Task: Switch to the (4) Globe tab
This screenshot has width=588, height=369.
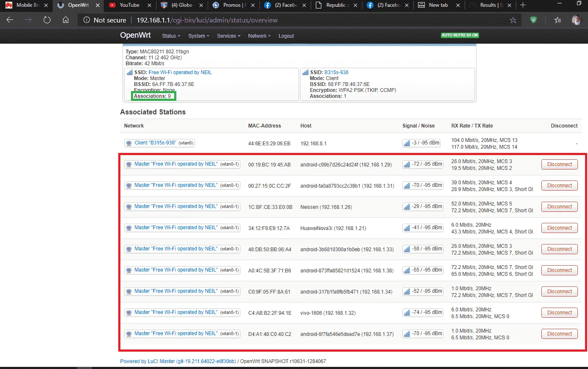Action: tap(181, 5)
